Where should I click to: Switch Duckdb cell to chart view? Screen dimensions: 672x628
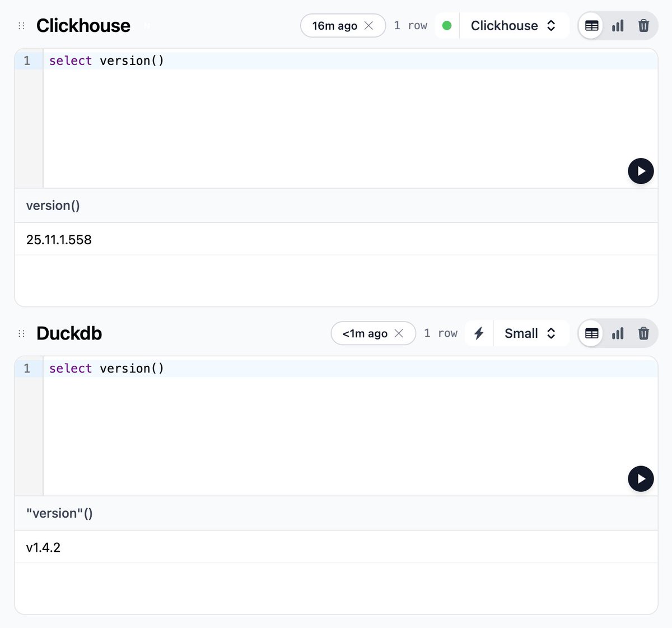[x=618, y=333]
